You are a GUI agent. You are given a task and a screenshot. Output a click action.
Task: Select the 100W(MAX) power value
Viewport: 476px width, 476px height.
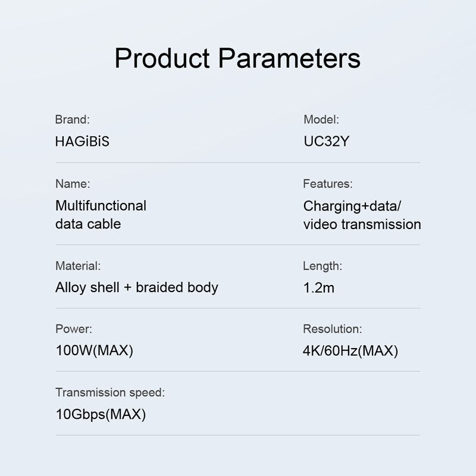coord(94,350)
